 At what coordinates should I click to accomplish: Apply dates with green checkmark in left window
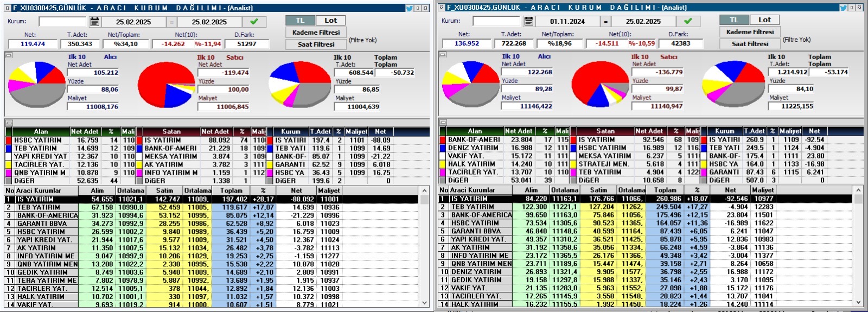point(254,22)
